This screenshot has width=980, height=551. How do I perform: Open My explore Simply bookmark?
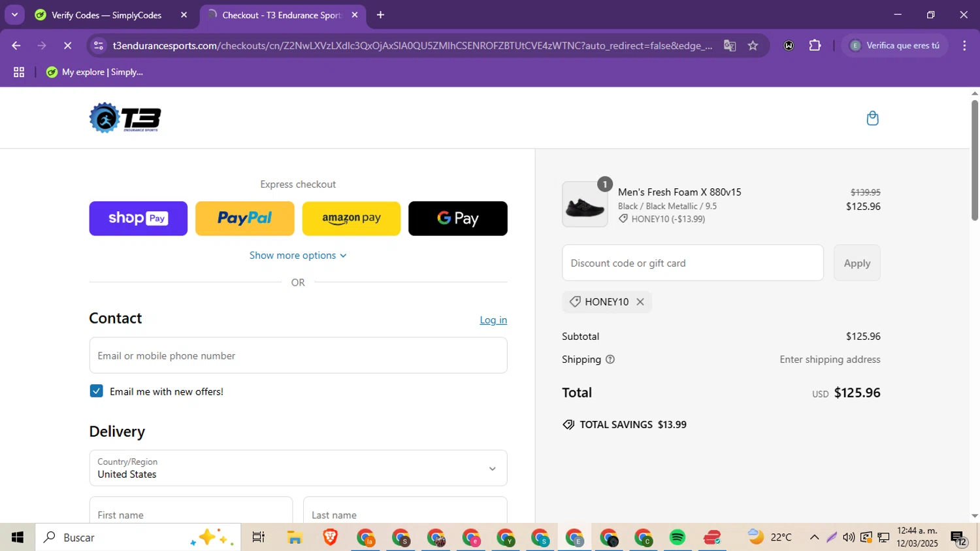pos(95,73)
